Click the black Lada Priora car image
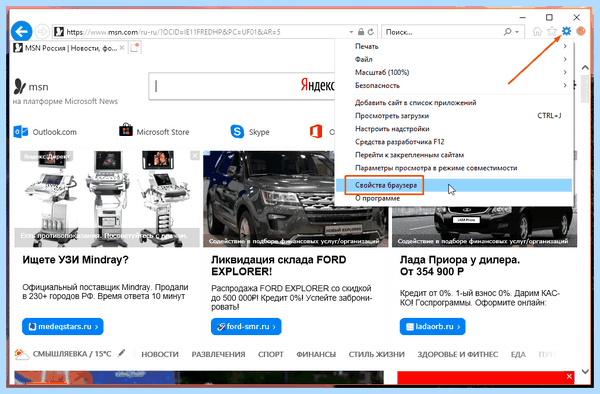 click(484, 226)
